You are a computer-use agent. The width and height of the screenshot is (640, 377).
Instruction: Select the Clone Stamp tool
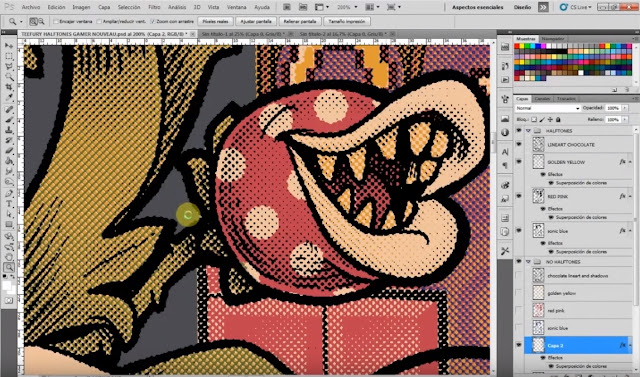coord(9,130)
